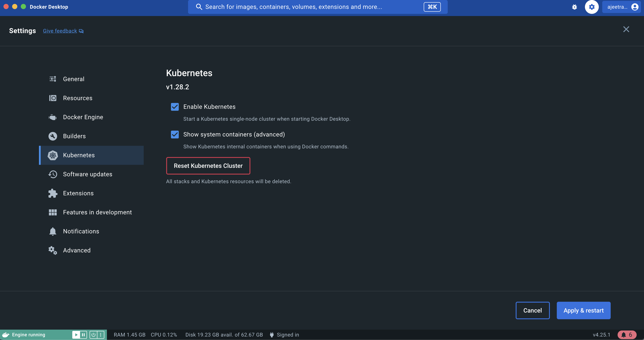Screen dimensions: 644x340
Task: Switch to Software updates section
Action: [x=87, y=174]
